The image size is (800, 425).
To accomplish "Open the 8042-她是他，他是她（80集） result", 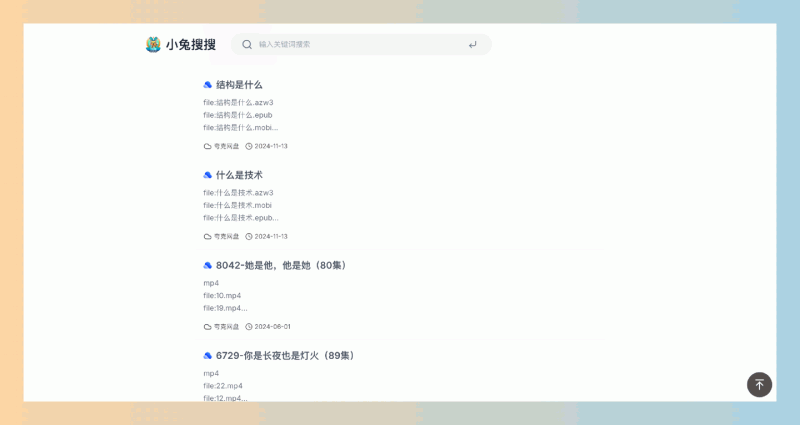I will (x=282, y=265).
